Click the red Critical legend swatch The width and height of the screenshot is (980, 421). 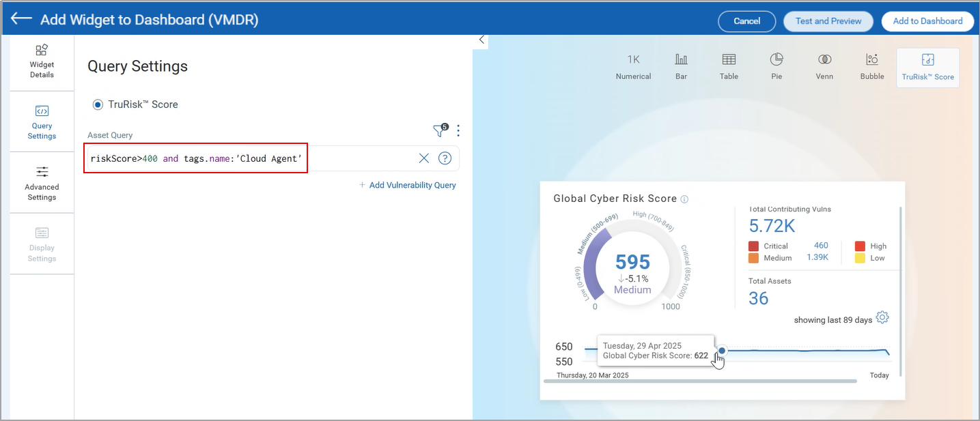pos(753,246)
